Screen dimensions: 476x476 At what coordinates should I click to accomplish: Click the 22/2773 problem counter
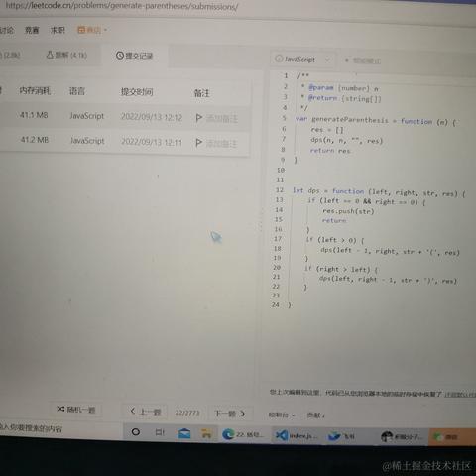pyautogui.click(x=187, y=413)
